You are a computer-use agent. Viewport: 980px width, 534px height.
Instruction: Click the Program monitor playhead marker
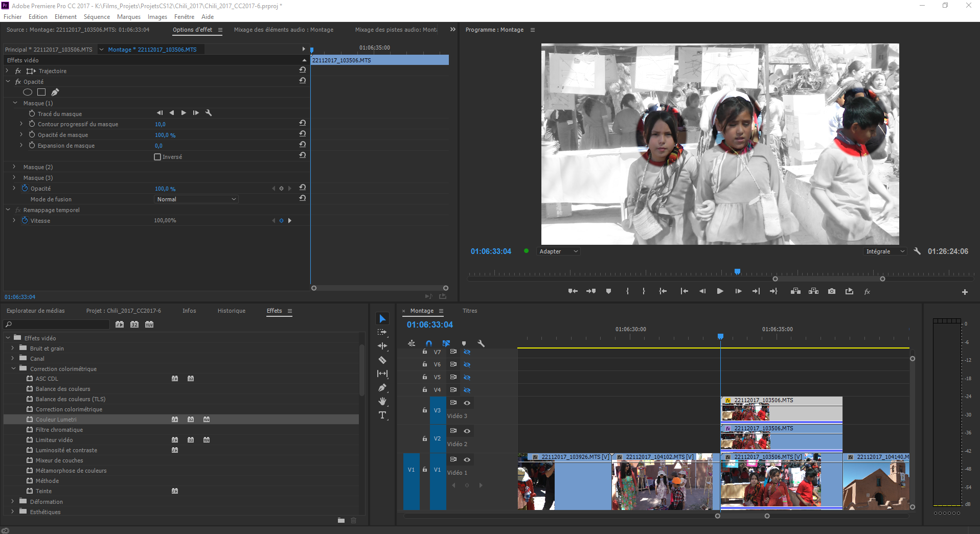(x=737, y=272)
